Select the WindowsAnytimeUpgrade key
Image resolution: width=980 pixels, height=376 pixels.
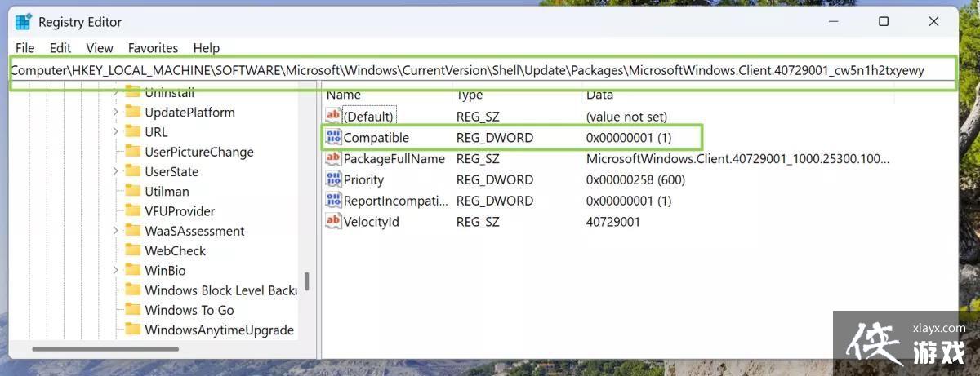point(219,330)
